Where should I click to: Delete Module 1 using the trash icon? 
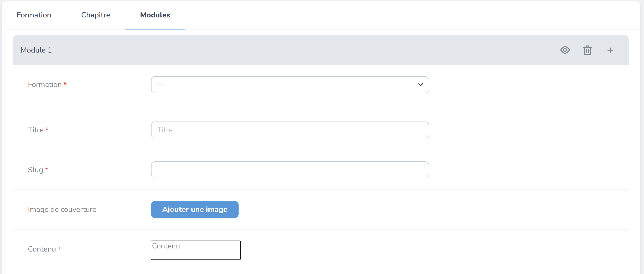(x=587, y=50)
